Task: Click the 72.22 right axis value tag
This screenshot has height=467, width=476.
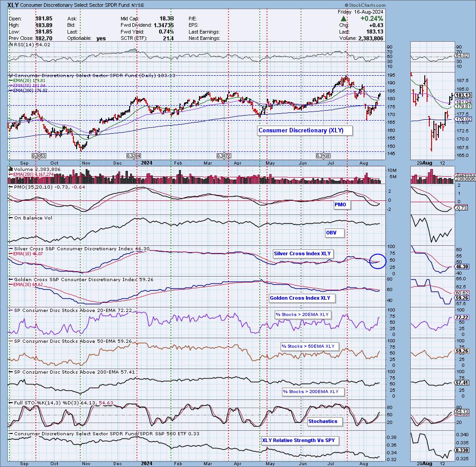Action: tap(462, 318)
